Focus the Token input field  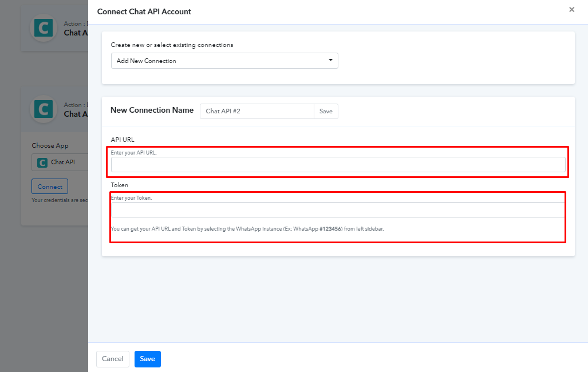click(338, 210)
